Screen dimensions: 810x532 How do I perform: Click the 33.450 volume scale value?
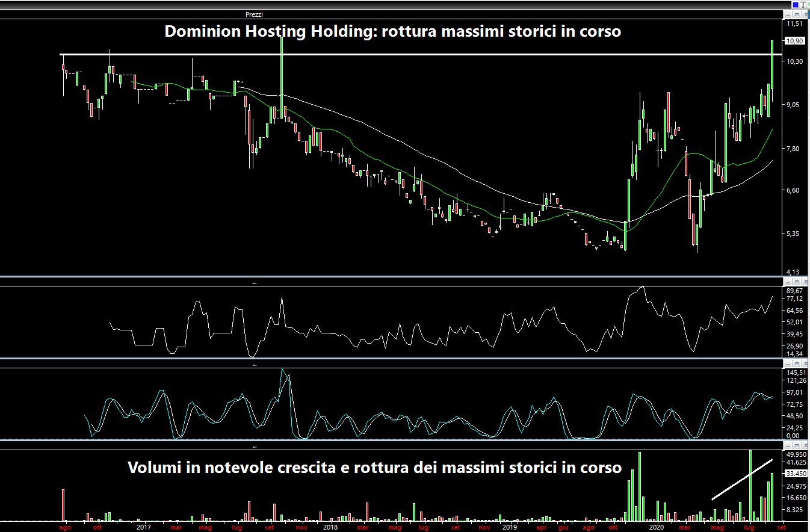[x=795, y=474]
